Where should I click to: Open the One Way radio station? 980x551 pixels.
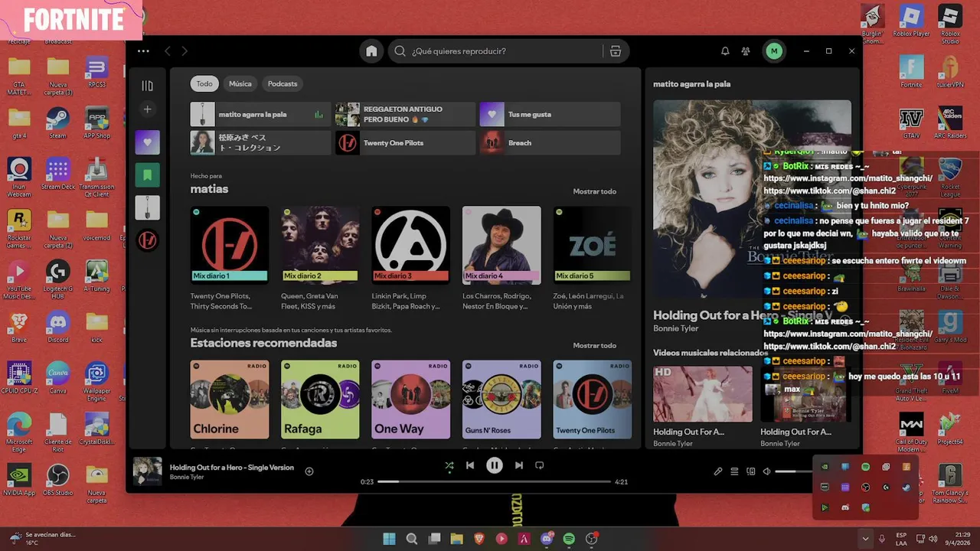[410, 399]
